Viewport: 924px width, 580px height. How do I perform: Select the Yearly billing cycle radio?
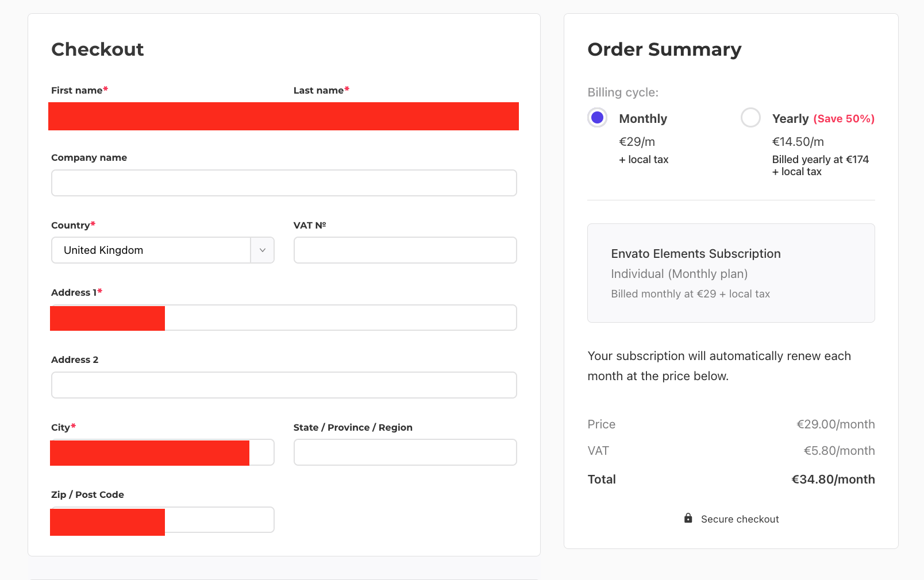point(750,118)
